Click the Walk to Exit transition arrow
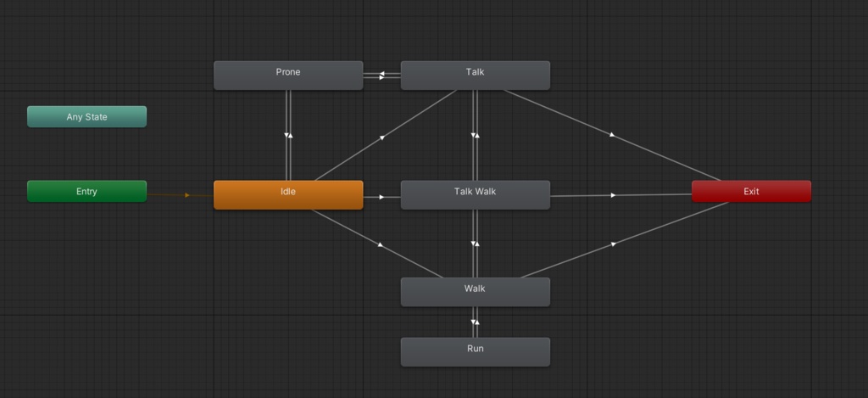 tap(613, 244)
